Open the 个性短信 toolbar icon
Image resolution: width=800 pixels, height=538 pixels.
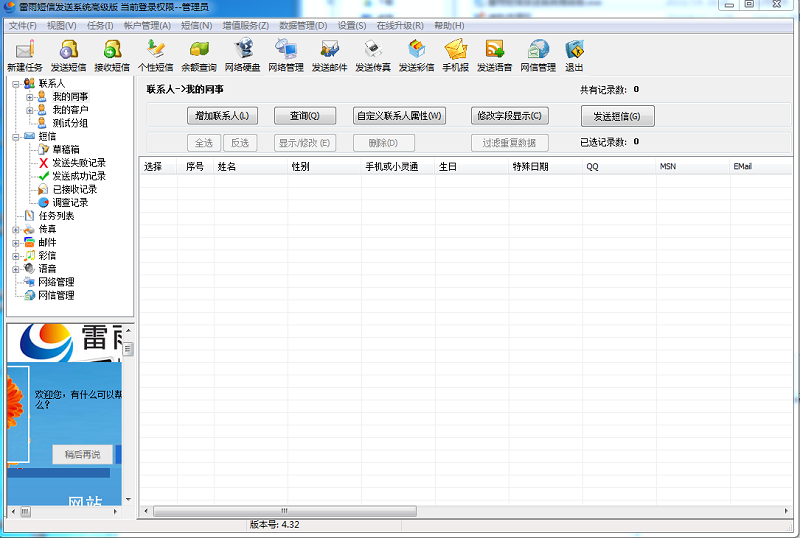[155, 55]
